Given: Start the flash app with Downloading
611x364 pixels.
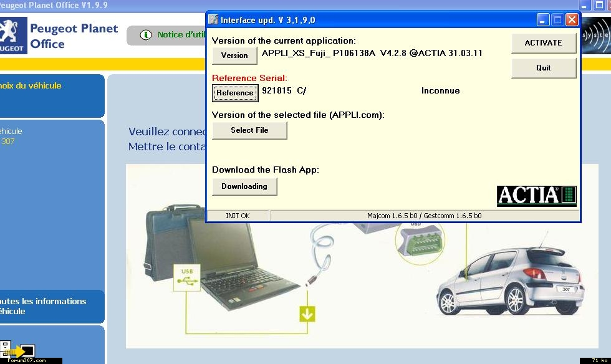Looking at the screenshot, I should [x=244, y=186].
